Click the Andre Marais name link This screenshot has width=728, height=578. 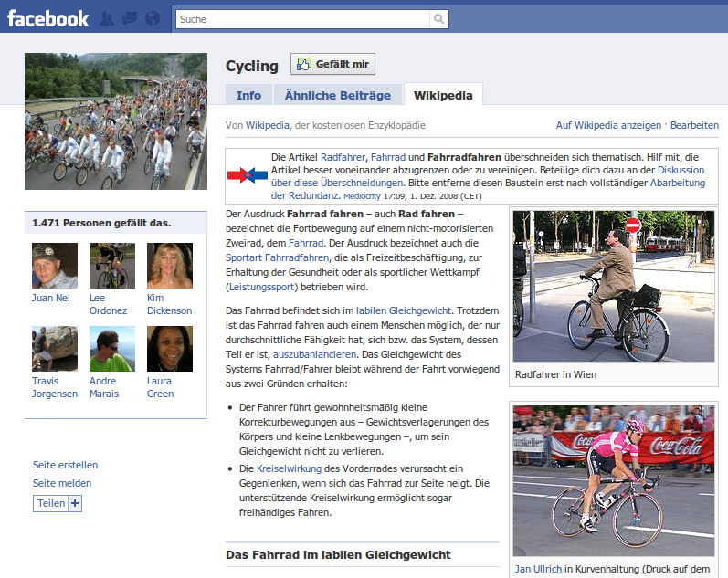(104, 388)
